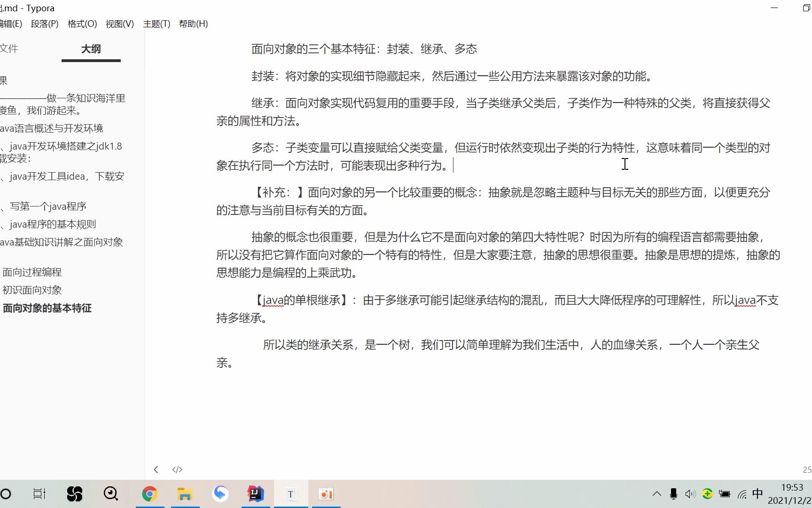Check Wi-Fi status in the system tray
812x508 pixels.
click(742, 494)
